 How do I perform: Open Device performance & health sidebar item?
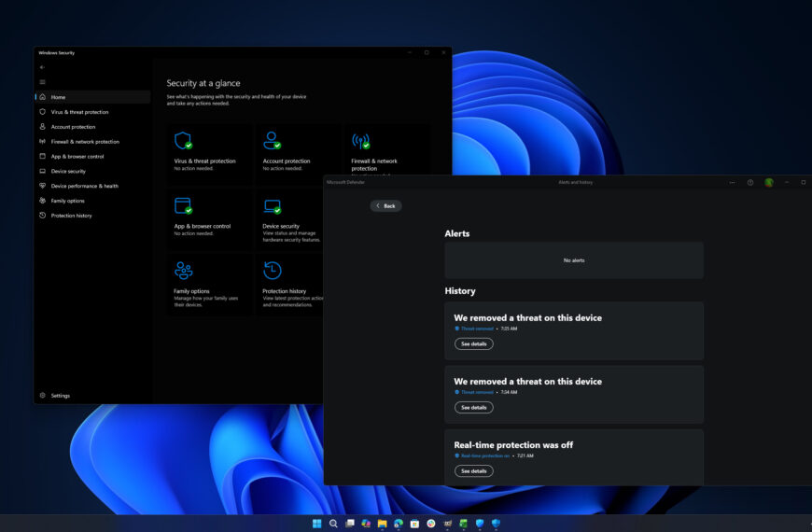[92, 186]
